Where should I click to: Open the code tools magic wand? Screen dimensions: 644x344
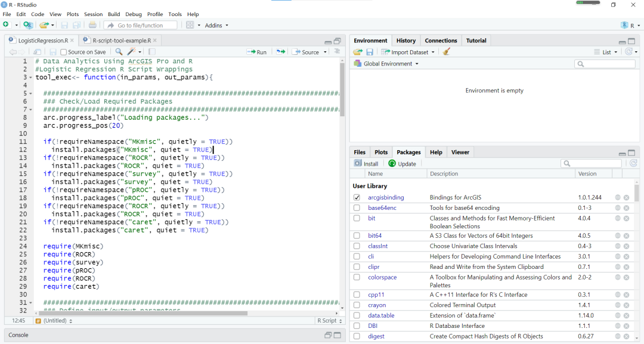click(x=132, y=52)
